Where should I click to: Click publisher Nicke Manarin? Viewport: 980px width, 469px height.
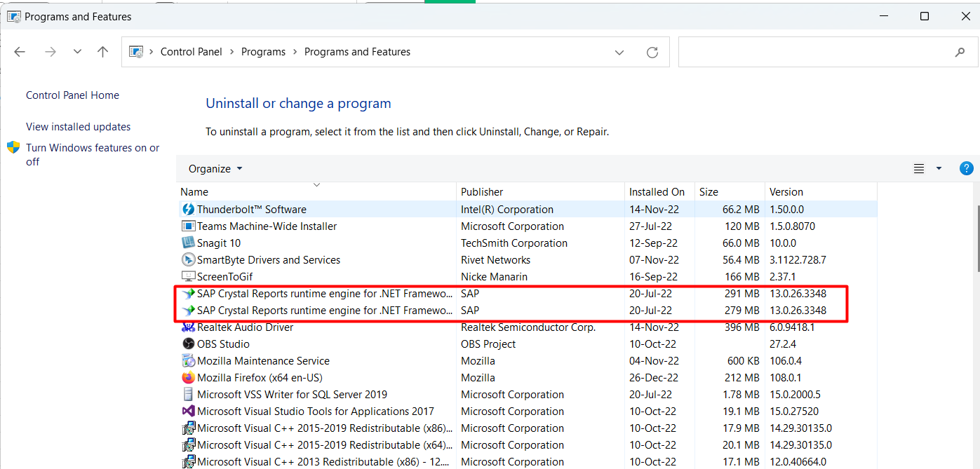coord(494,277)
